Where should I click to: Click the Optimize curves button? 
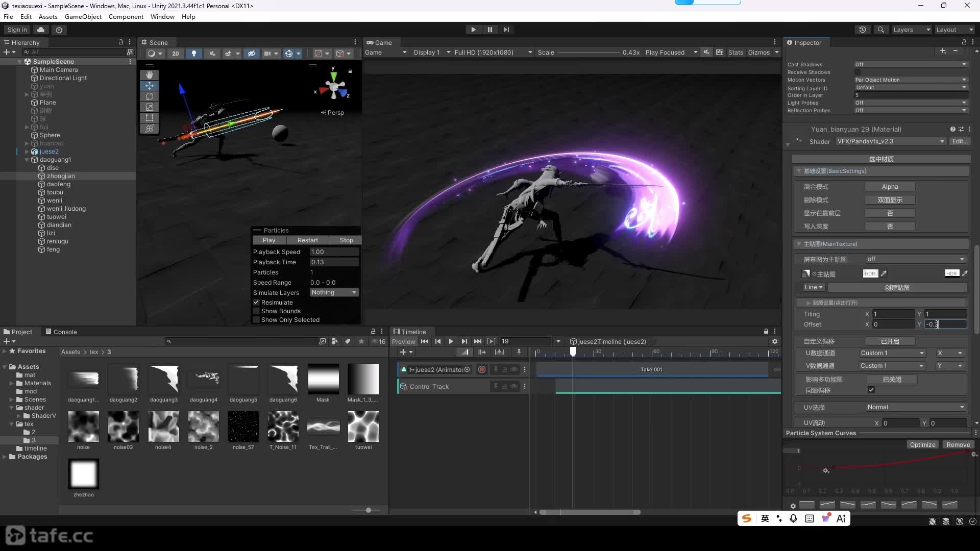click(922, 444)
